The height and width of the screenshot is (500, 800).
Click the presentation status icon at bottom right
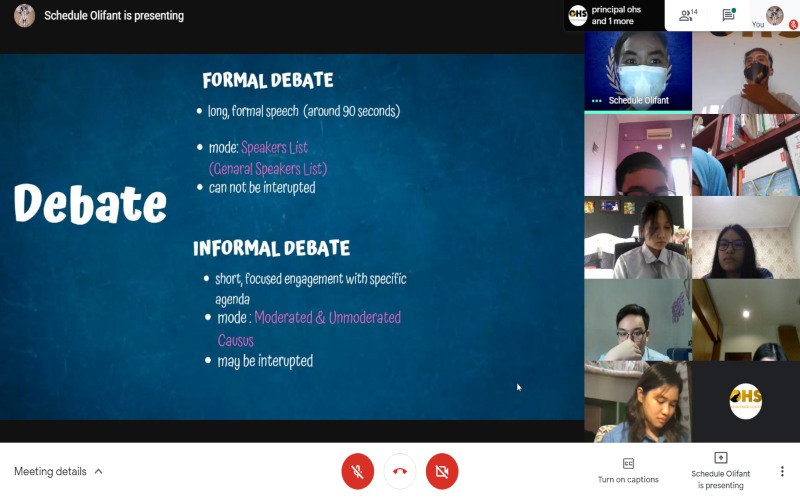pyautogui.click(x=720, y=457)
